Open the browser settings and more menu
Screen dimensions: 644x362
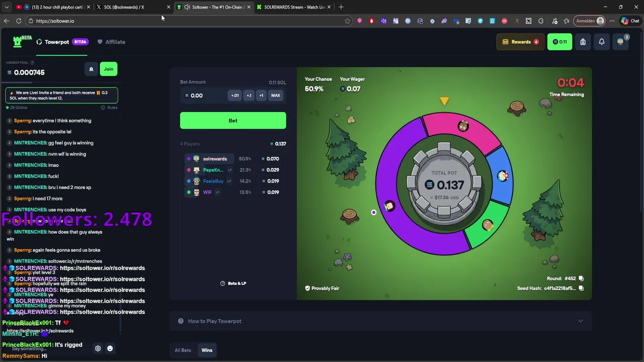(612, 21)
